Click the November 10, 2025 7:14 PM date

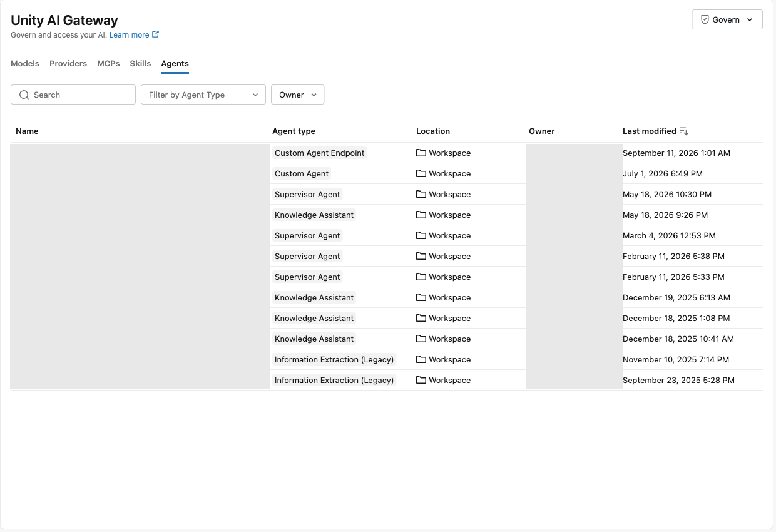[x=676, y=359]
